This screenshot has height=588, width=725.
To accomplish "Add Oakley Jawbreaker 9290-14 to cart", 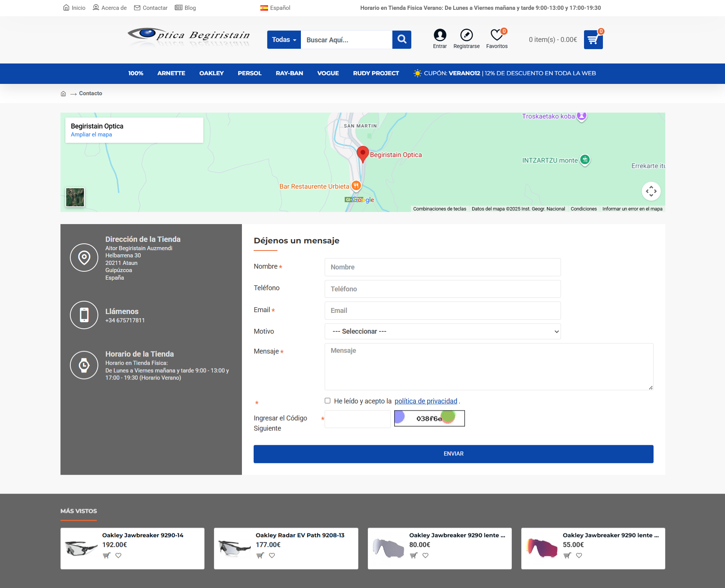I will point(107,556).
